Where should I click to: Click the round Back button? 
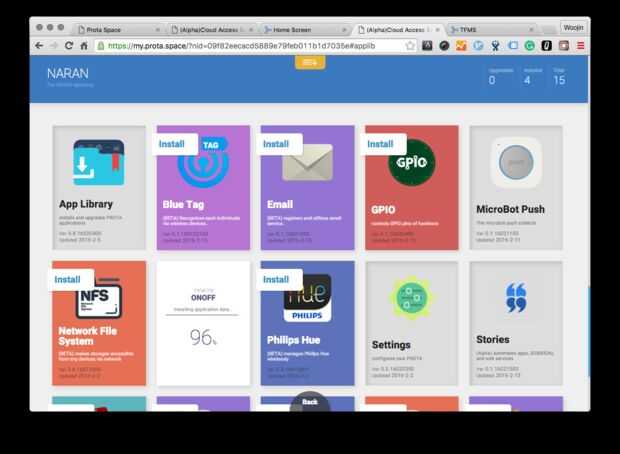coord(310,402)
